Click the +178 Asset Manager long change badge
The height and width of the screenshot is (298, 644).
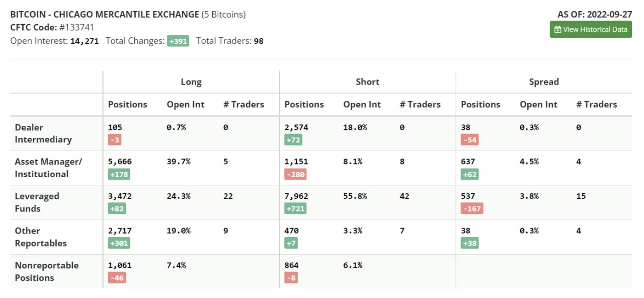point(119,174)
